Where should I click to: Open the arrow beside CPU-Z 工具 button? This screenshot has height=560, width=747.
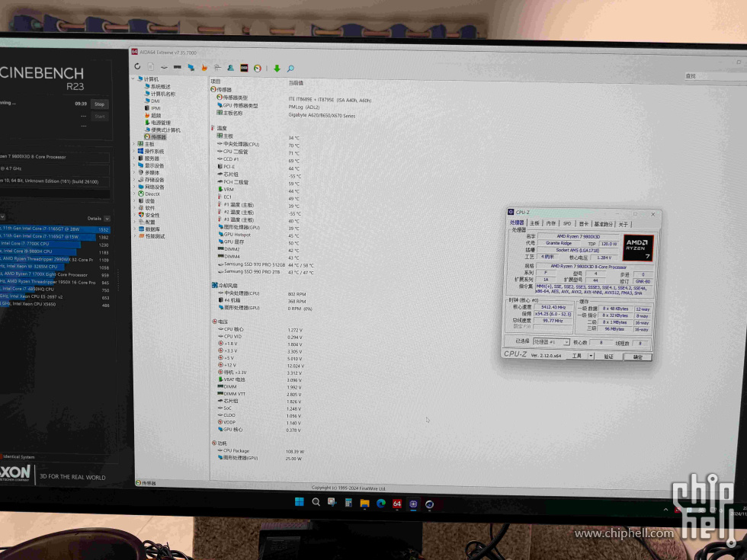(x=592, y=356)
